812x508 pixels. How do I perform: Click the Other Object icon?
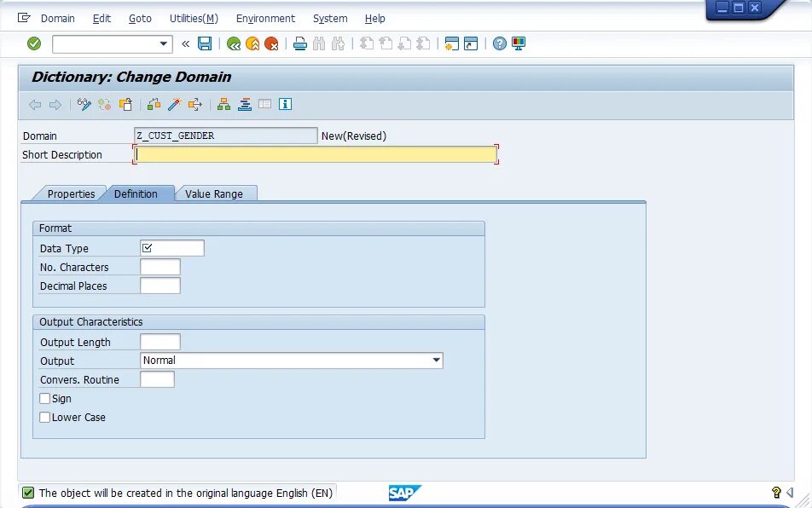(125, 105)
